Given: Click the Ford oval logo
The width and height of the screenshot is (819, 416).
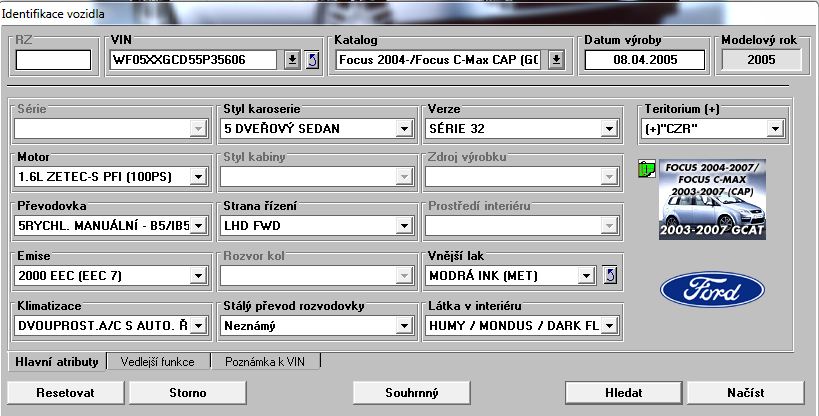Looking at the screenshot, I should pyautogui.click(x=711, y=290).
